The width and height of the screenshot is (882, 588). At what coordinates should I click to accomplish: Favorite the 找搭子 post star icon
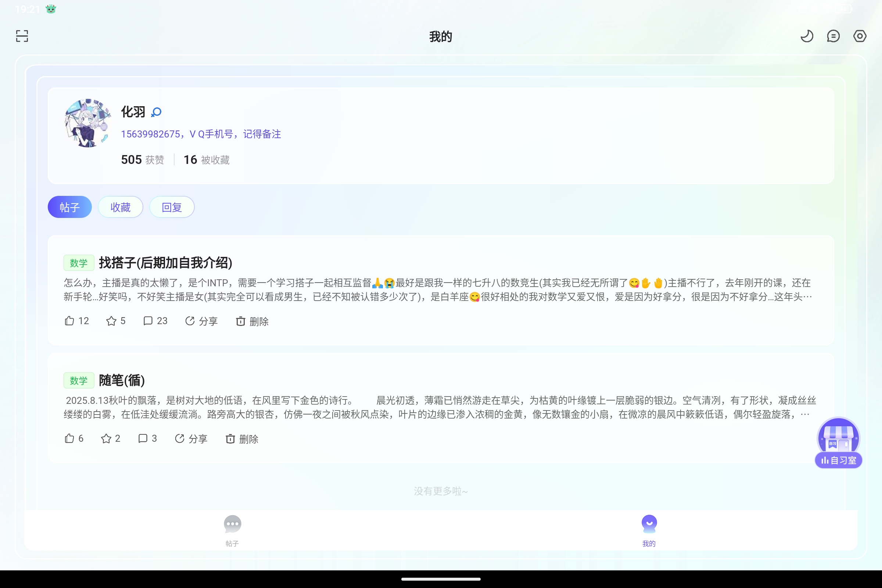[x=115, y=321]
